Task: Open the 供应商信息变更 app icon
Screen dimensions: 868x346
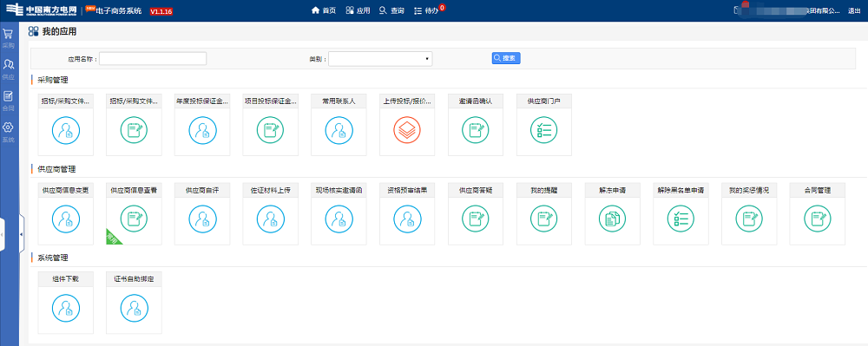Action: click(66, 219)
